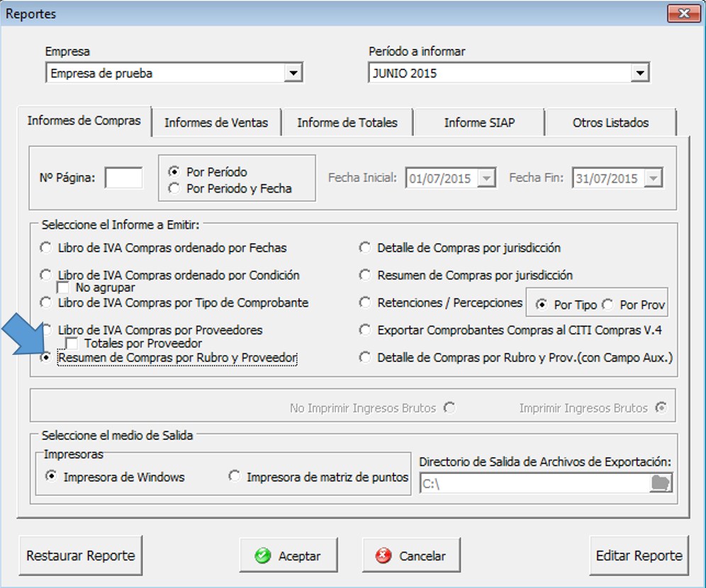Close the Reportes dialog window
This screenshot has height=588, width=706.
(x=683, y=13)
